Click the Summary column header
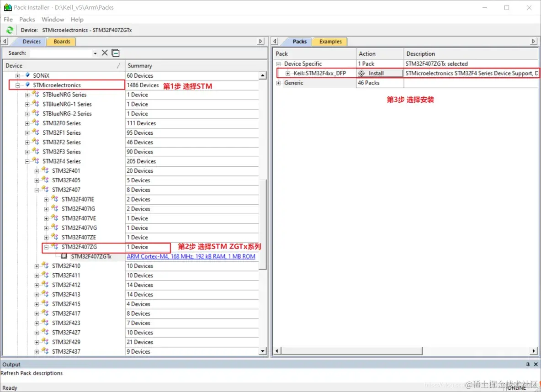Viewport: 541px width, 392px height. coord(195,66)
